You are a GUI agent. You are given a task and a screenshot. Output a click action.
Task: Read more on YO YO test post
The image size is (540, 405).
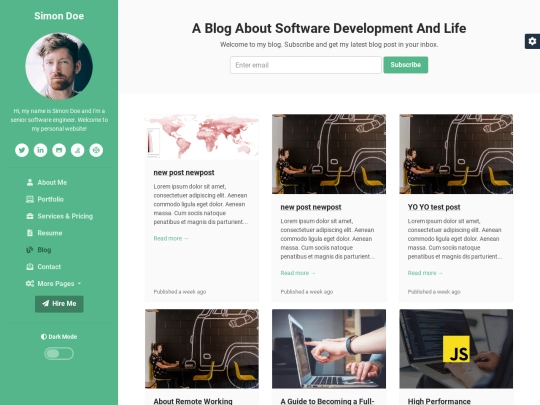point(425,273)
